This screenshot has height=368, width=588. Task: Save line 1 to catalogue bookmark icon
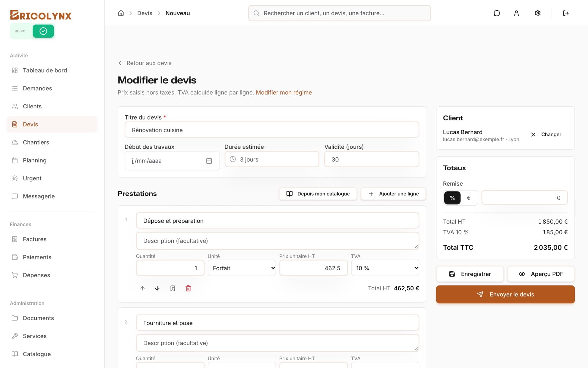click(173, 288)
